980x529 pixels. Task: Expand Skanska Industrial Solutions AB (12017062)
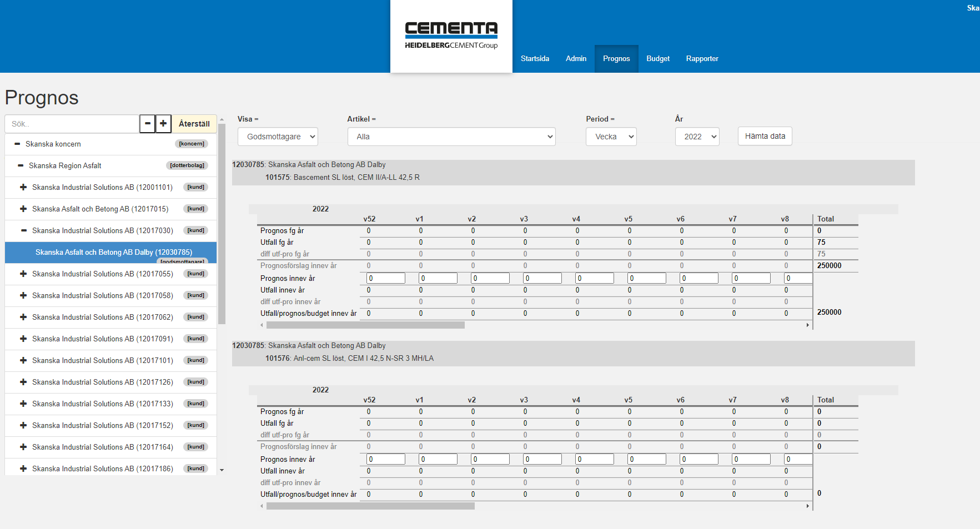pyautogui.click(x=23, y=317)
